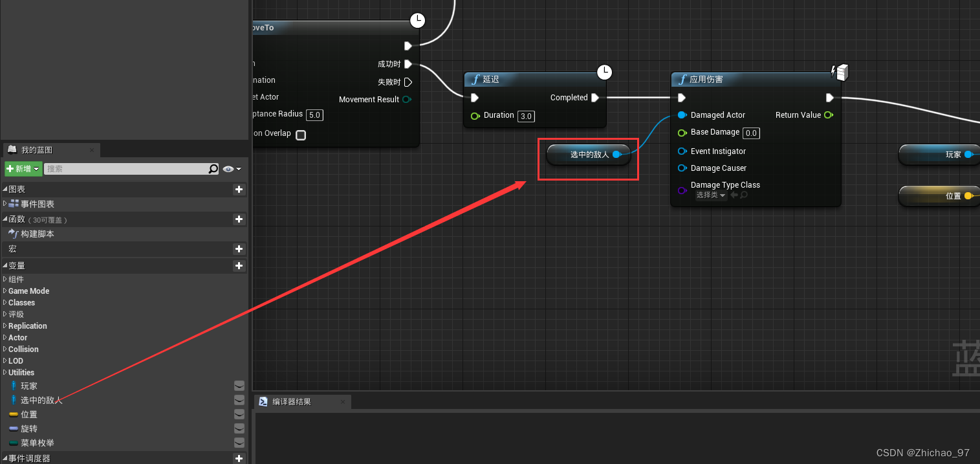Click the search magnifier in 我的蓝图 panel

point(213,168)
